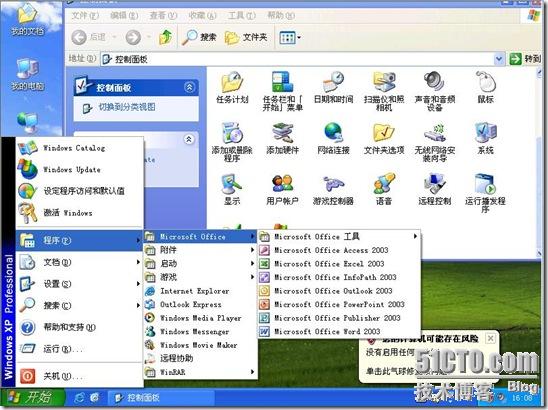This screenshot has height=410, width=548.
Task: Open the 网络连接 icon
Action: (x=333, y=138)
